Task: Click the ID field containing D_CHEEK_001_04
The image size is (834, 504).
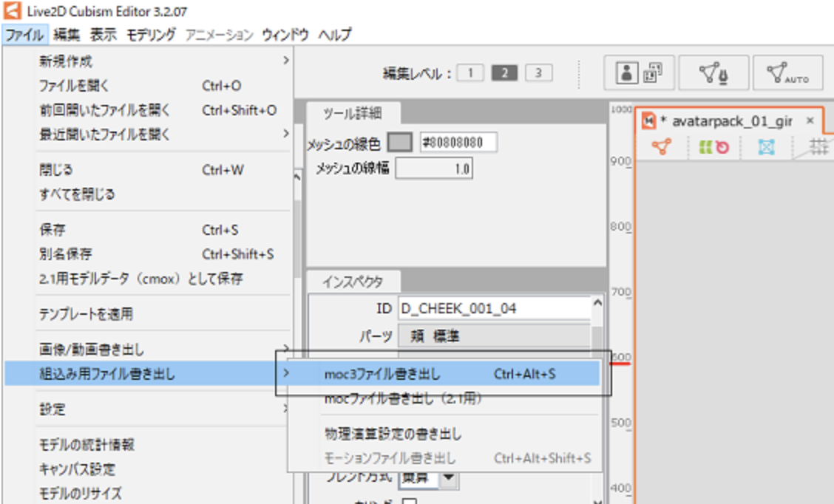Action: point(492,309)
